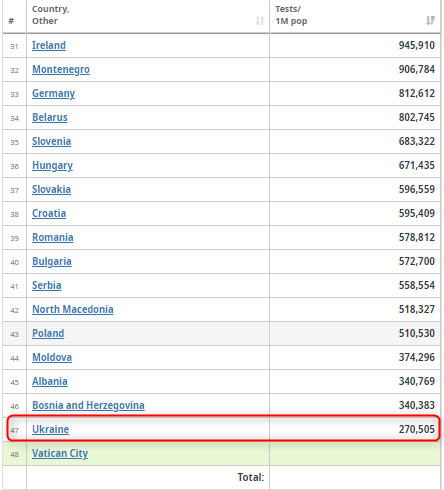Open the Belarus country page
The image size is (444, 490).
click(x=50, y=117)
